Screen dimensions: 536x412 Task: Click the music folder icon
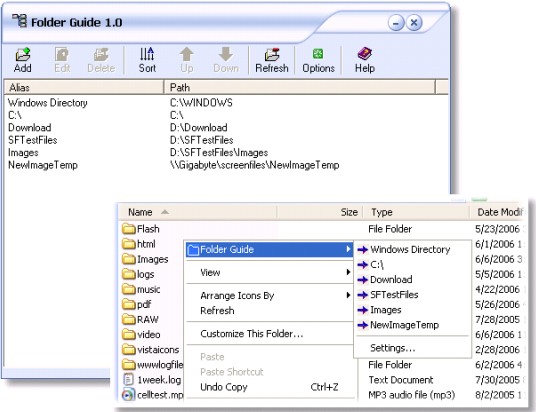coord(129,289)
